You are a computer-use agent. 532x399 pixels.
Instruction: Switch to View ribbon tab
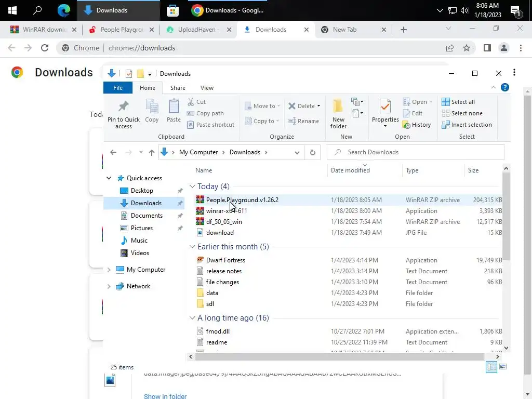[207, 87]
